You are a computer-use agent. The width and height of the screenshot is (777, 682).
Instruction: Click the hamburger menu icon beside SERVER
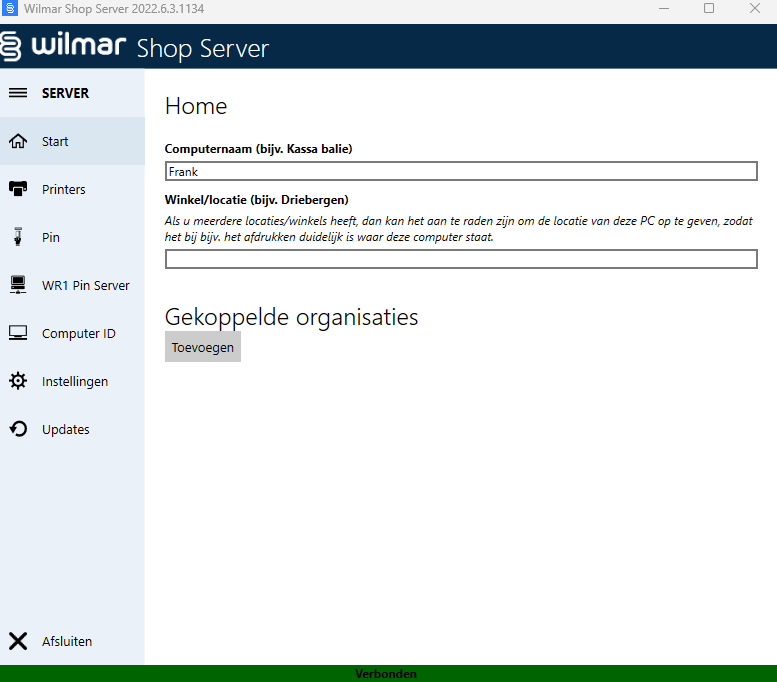pyautogui.click(x=18, y=93)
